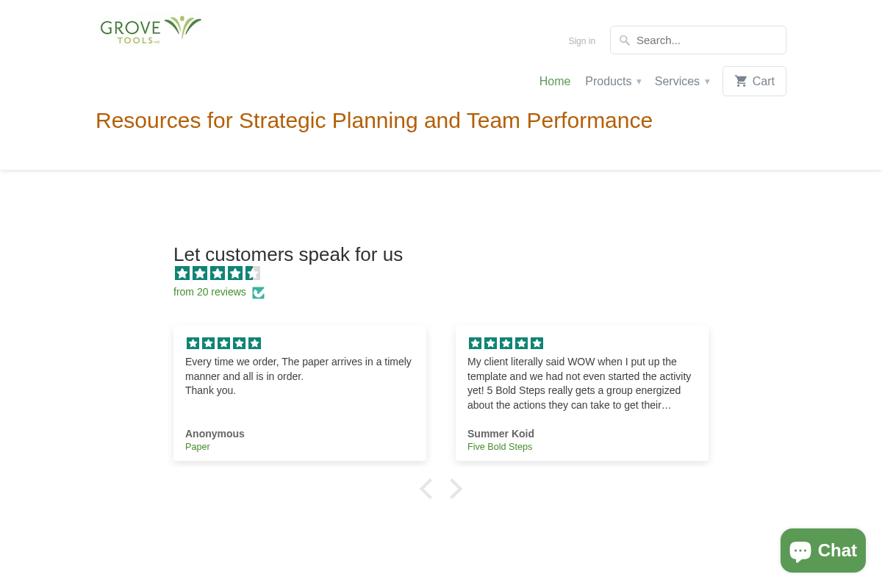Click the search magnifier icon
Screen dimensions: 882x588
click(625, 40)
